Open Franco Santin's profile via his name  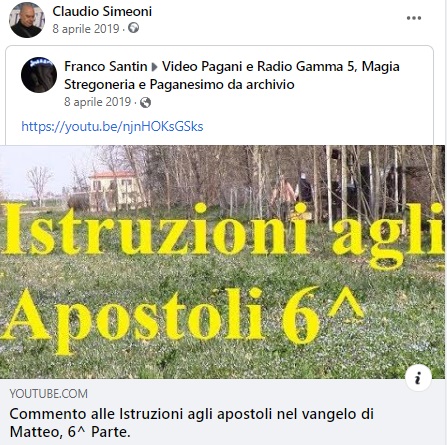(x=106, y=66)
